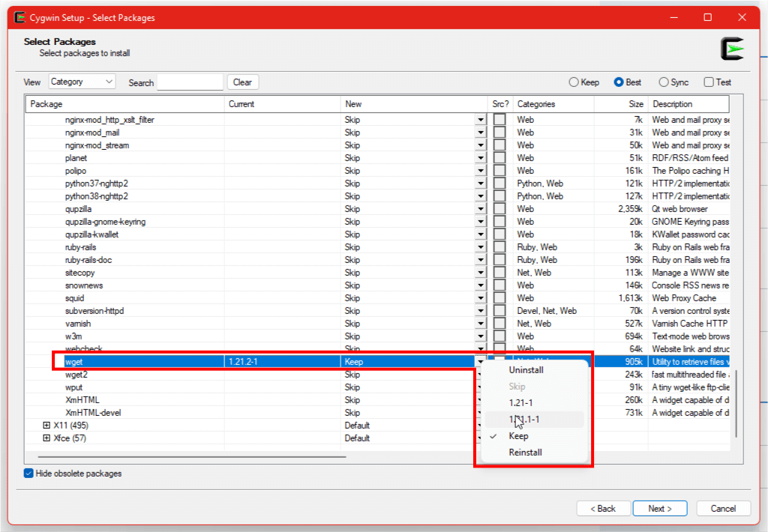Viewport: 768px width, 532px height.
Task: Open the View Category dropdown
Action: (82, 82)
